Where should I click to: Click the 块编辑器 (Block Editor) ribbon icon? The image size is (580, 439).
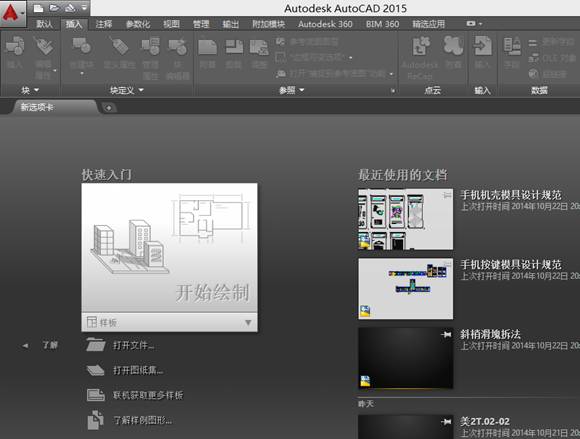coord(178,46)
